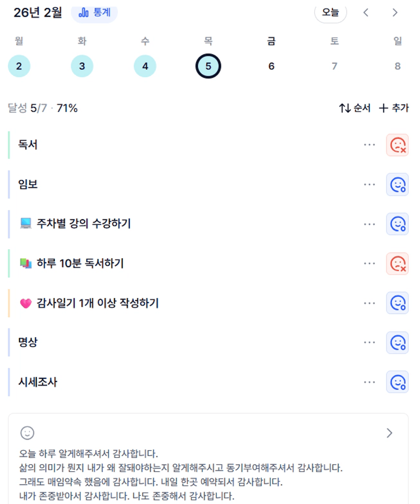Toggle completion face for 하루 10분 독서하기
Image resolution: width=420 pixels, height=504 pixels.
397,263
